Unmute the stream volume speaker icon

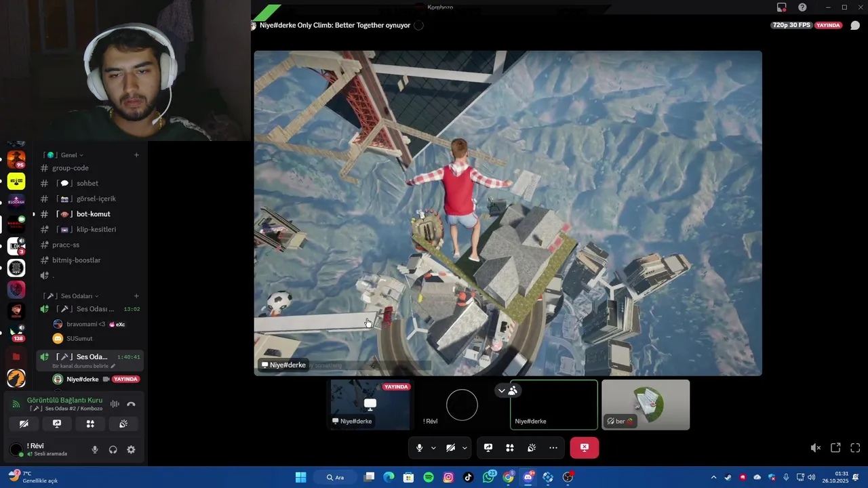coord(815,447)
